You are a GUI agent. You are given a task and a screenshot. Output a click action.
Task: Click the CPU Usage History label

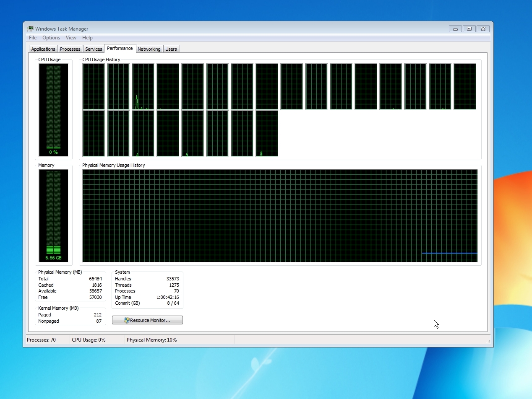click(x=101, y=60)
